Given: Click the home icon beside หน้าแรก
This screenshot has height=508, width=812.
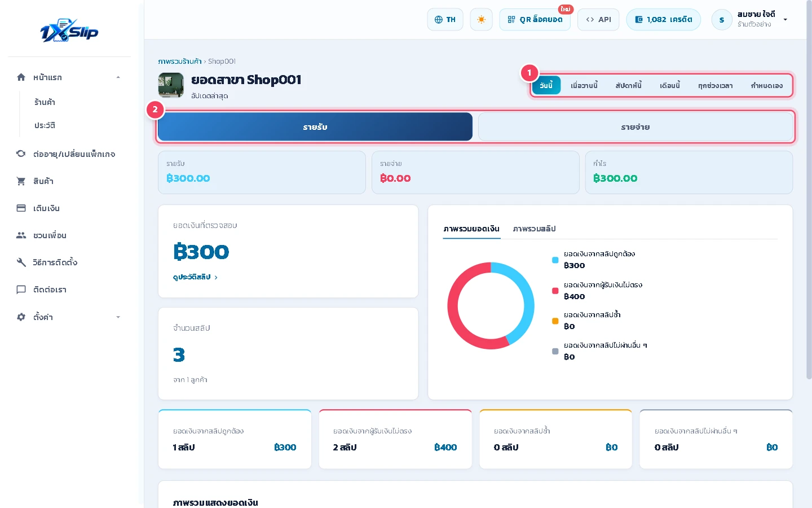Looking at the screenshot, I should (x=21, y=77).
